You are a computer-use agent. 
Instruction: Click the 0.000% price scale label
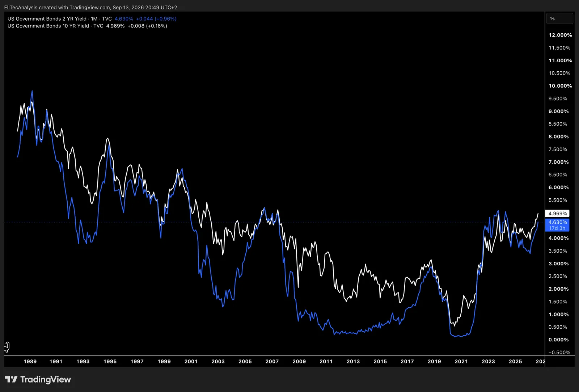point(559,340)
